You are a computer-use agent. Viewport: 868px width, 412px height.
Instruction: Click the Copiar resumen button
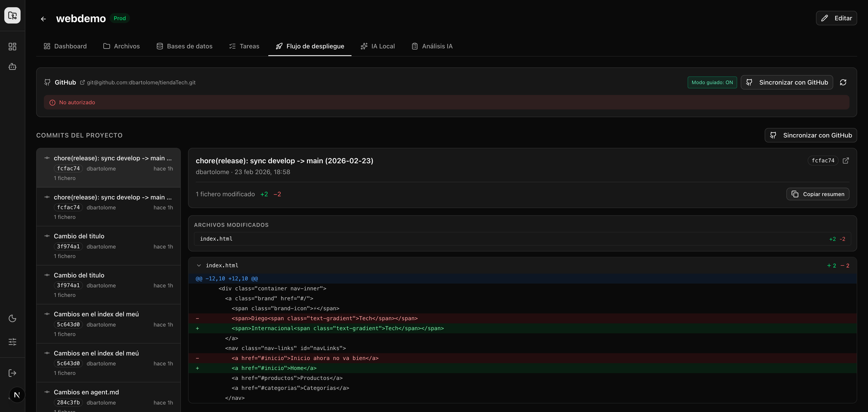[x=817, y=194]
